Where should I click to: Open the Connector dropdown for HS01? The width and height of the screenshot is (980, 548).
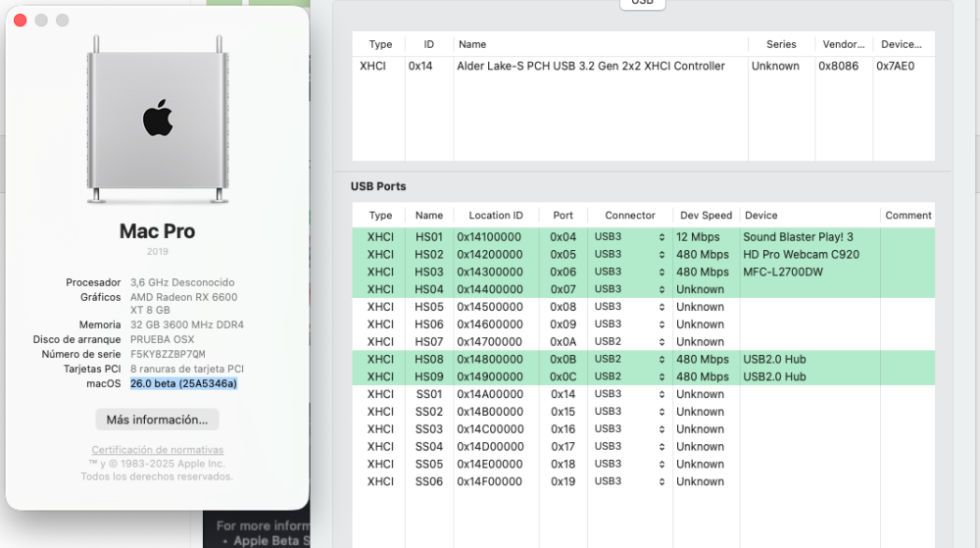coord(629,237)
